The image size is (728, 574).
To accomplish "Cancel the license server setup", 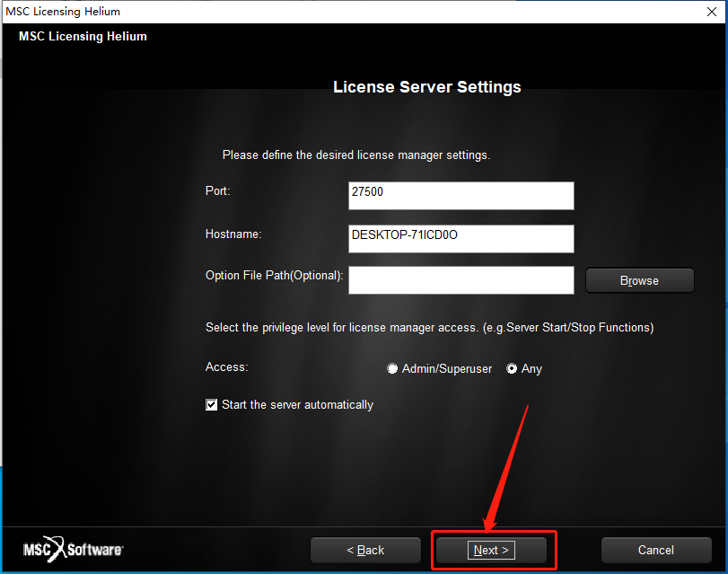I will coord(656,551).
